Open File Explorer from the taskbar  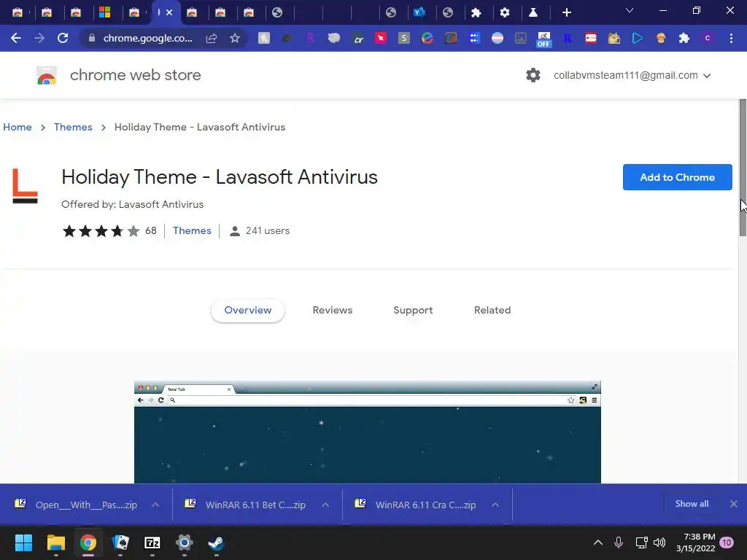(x=55, y=542)
